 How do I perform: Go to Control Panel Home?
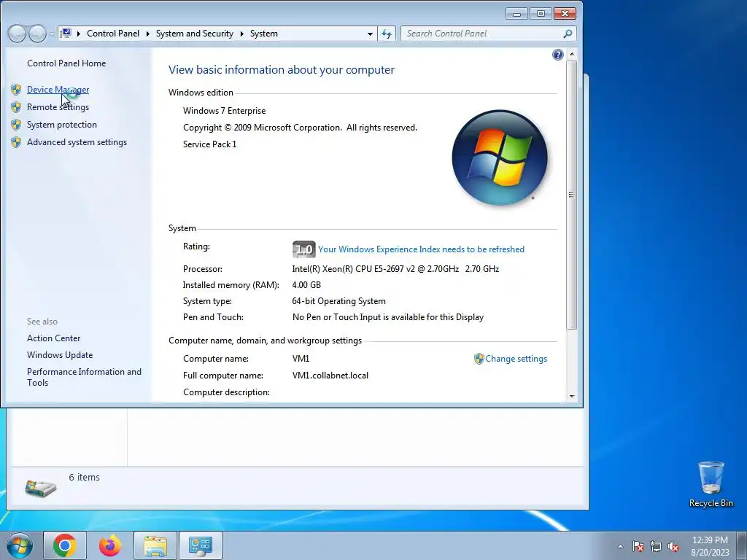click(66, 63)
